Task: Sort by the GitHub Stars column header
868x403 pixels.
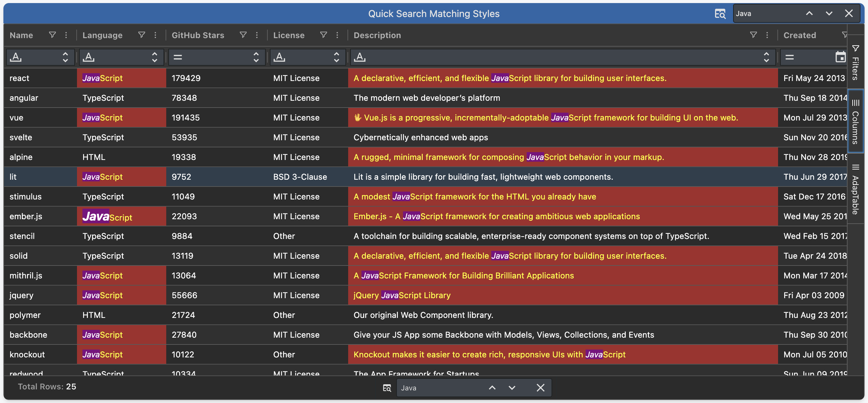Action: tap(198, 35)
